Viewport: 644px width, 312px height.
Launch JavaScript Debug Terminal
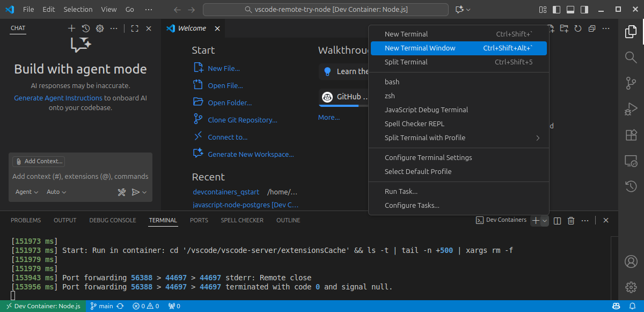(x=459, y=110)
